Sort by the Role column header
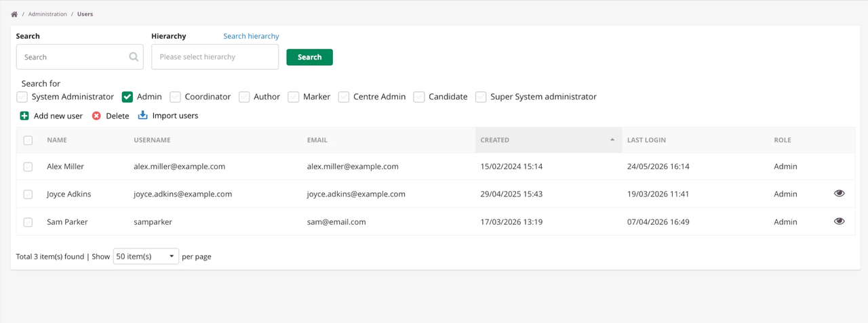Screen dimensions: 868x323 point(783,140)
